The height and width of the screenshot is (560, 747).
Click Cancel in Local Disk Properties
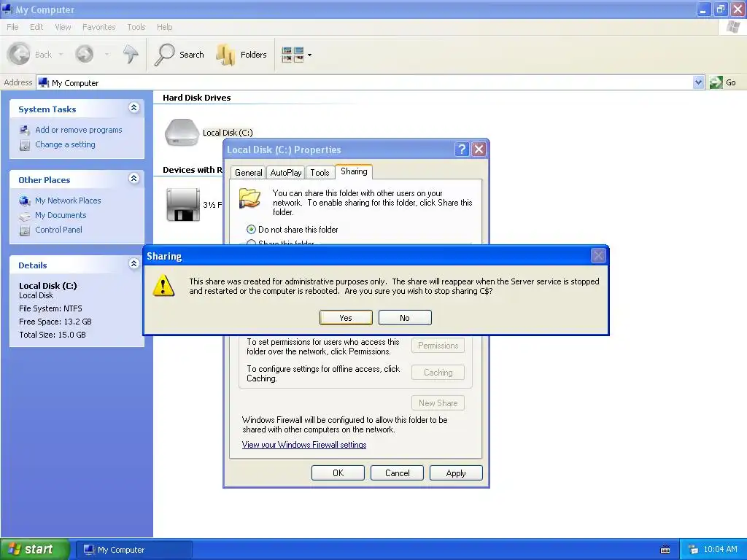(398, 472)
